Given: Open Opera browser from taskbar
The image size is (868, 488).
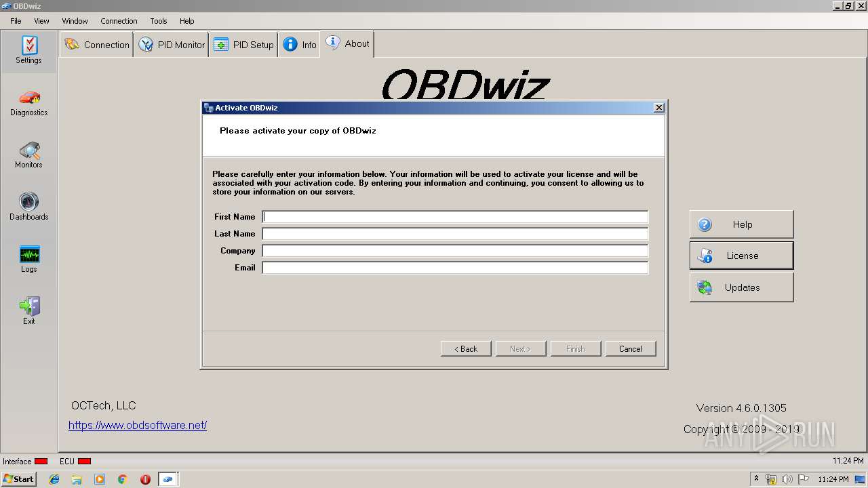Looking at the screenshot, I should tap(145, 479).
